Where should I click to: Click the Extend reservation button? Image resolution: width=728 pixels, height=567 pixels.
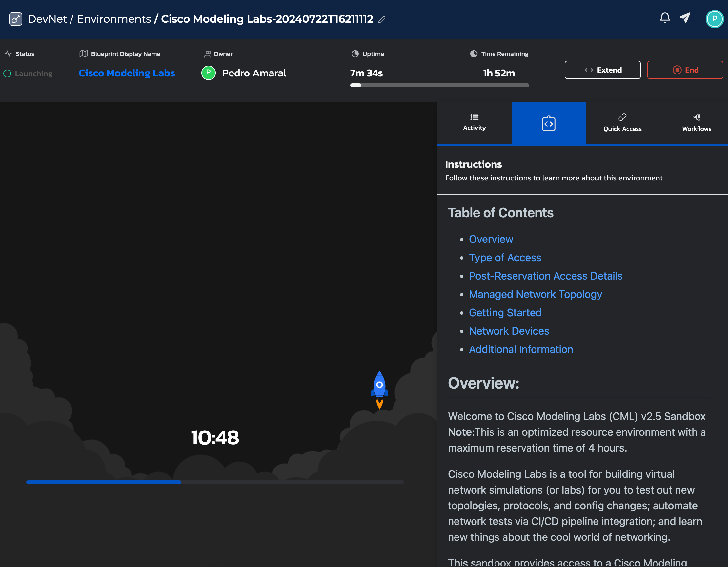602,70
